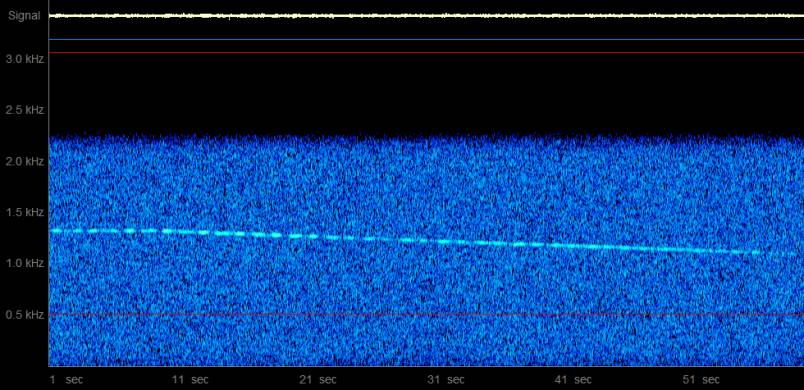The image size is (804, 390).
Task: Click the '1 sec' time axis label
Action: coord(66,380)
